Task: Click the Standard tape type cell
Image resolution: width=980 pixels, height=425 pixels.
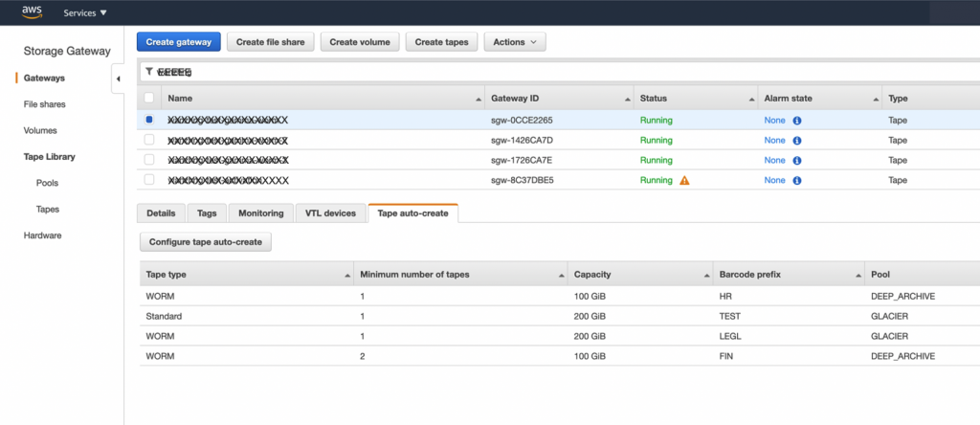Action: [164, 316]
